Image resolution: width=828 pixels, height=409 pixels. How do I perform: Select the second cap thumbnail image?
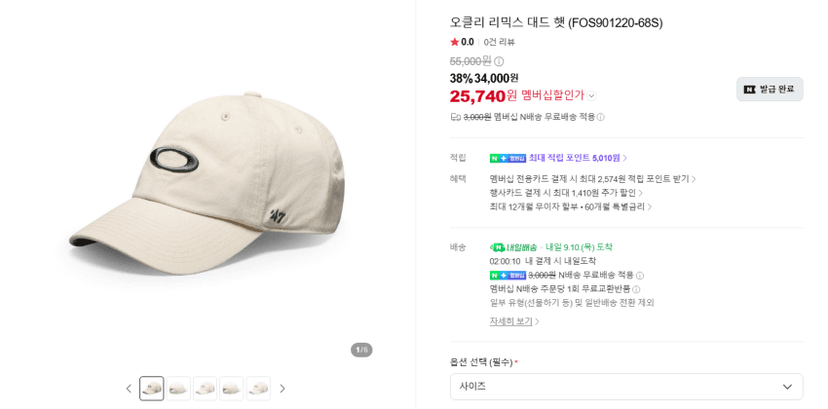point(178,388)
